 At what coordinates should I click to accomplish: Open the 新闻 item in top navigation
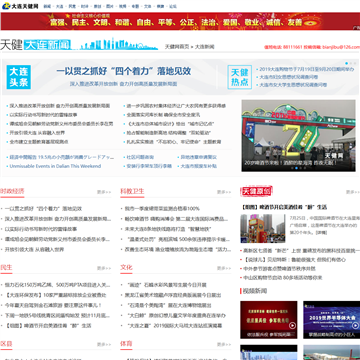pos(47,6)
